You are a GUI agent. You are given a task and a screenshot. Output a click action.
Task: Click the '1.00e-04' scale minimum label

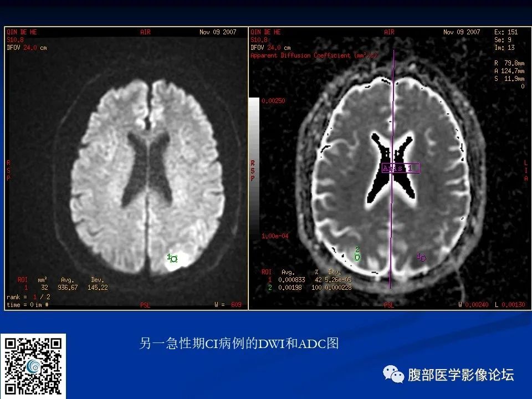click(275, 236)
